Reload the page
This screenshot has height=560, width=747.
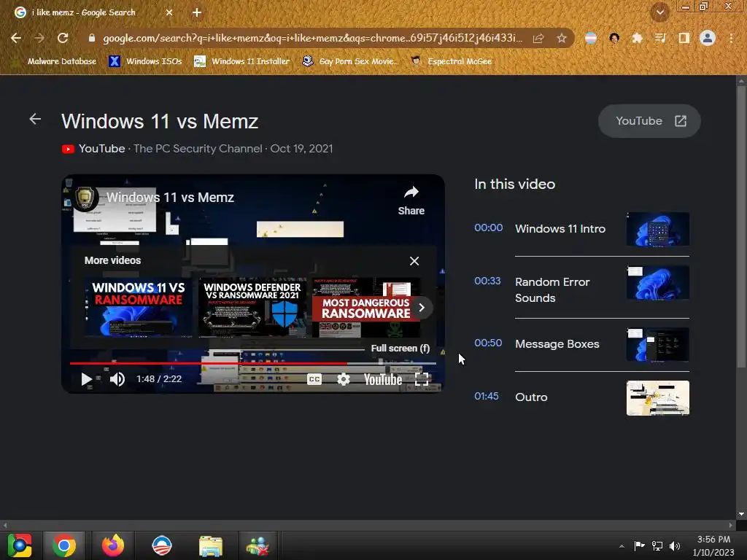pos(63,38)
